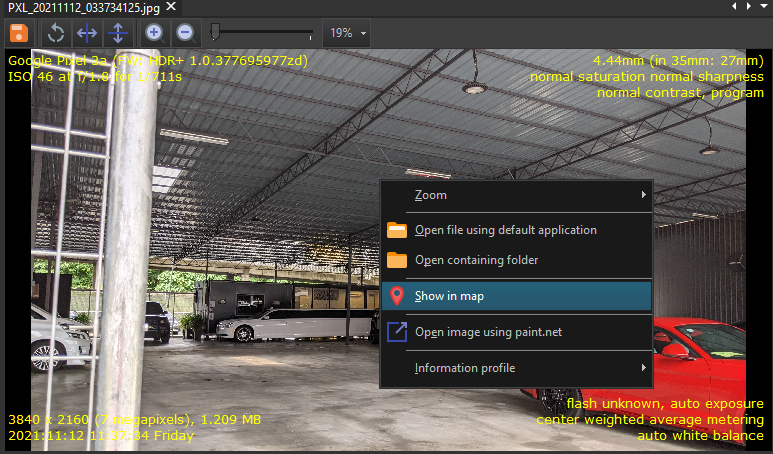The image size is (773, 454).
Task: Flip image vertically with the toolbar icon
Action: tap(117, 33)
